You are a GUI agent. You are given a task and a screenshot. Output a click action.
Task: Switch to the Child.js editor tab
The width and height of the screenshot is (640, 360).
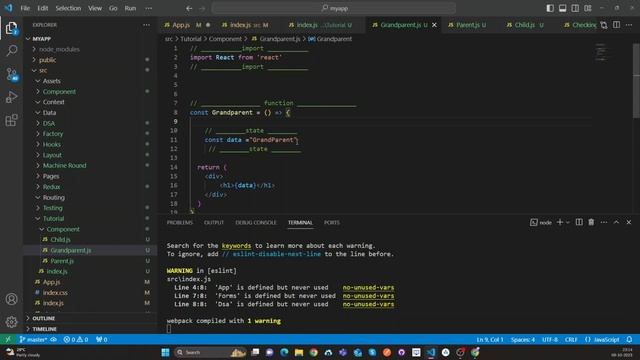coord(524,25)
